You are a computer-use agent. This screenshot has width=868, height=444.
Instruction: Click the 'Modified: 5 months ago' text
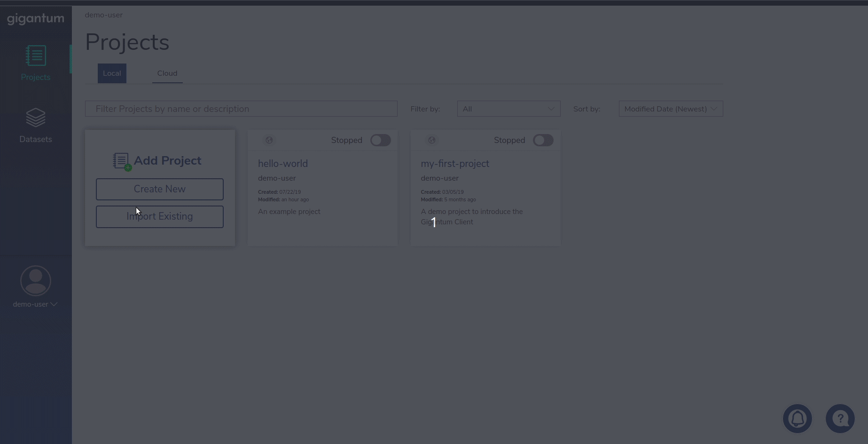point(448,199)
